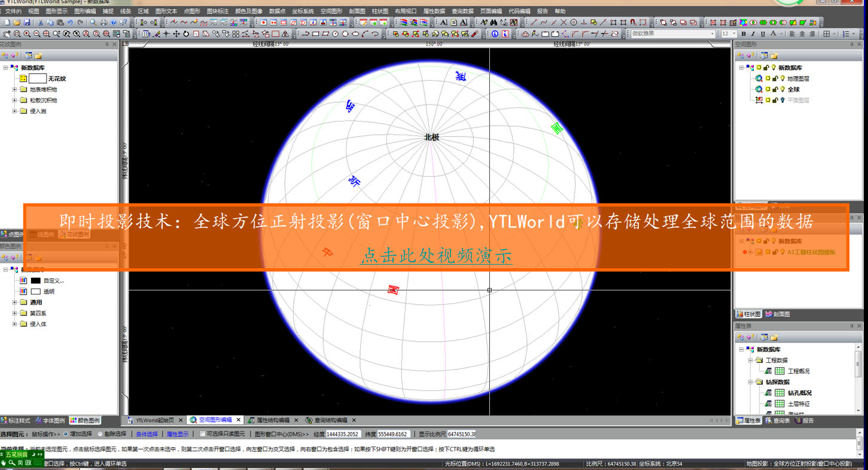
Task: Click the New document toolbar icon
Action: [x=7, y=22]
